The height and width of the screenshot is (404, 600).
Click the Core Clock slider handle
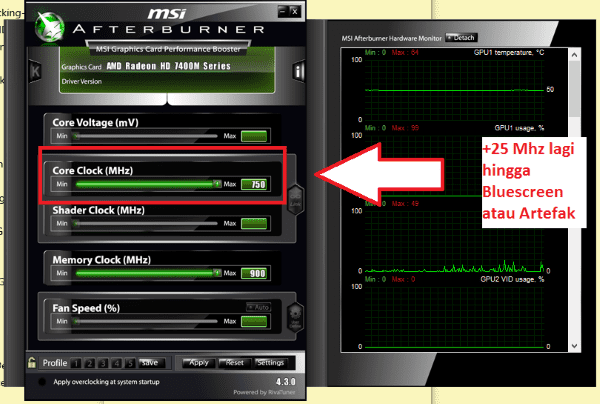pyautogui.click(x=217, y=184)
